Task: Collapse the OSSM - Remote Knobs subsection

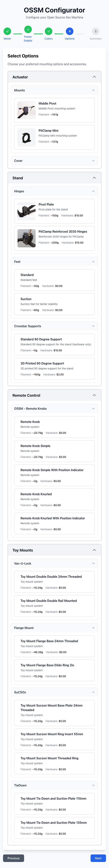Action: [x=94, y=408]
